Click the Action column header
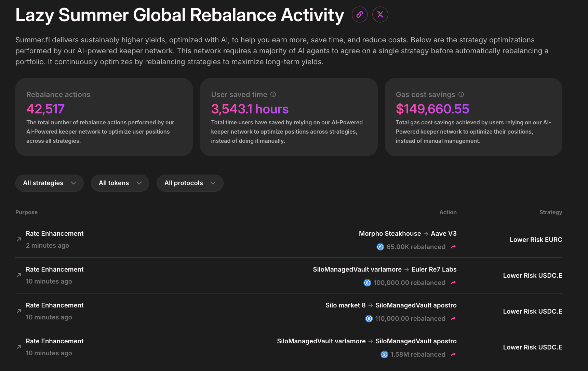The height and width of the screenshot is (371, 588). tap(448, 212)
